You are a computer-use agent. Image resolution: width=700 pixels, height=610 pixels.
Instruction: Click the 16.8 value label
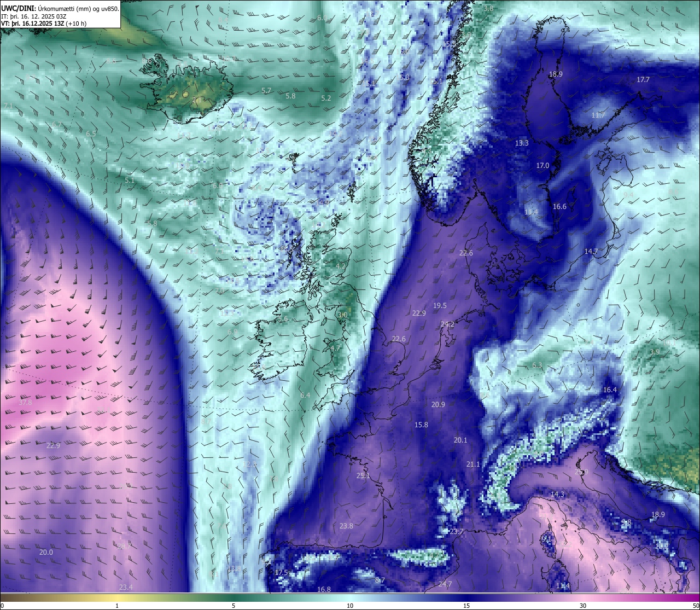point(324,589)
